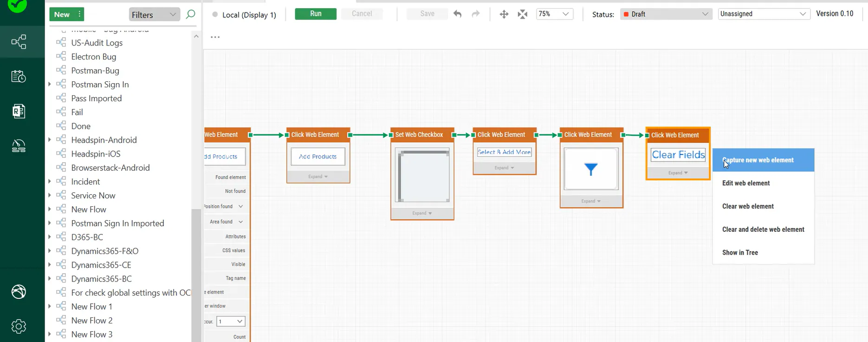The image size is (868, 342).
Task: Click the undo arrow icon
Action: (457, 14)
